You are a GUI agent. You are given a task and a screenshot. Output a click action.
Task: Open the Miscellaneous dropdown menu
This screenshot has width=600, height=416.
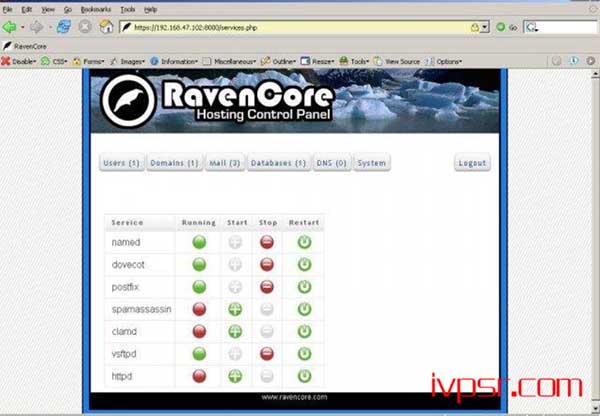[x=229, y=61]
